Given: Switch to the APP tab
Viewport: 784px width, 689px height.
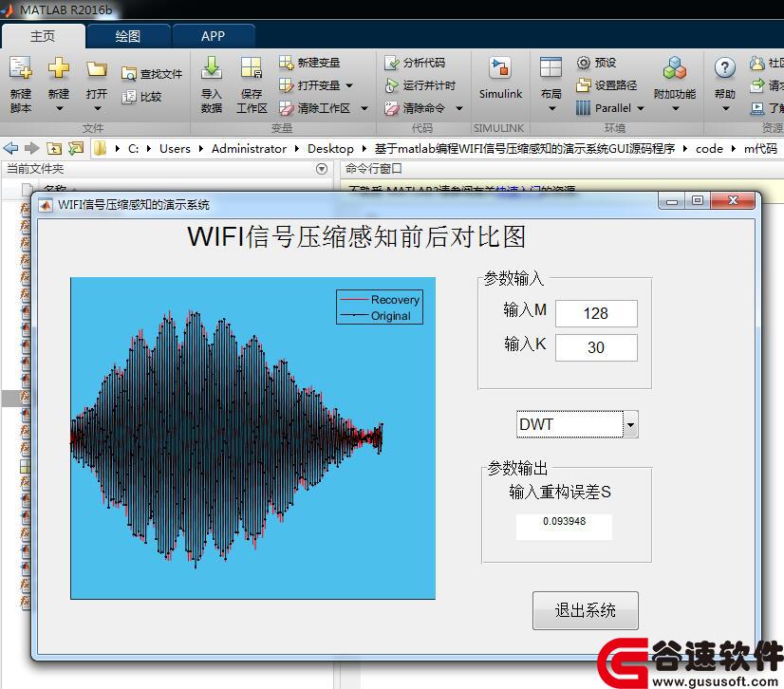Looking at the screenshot, I should point(214,36).
